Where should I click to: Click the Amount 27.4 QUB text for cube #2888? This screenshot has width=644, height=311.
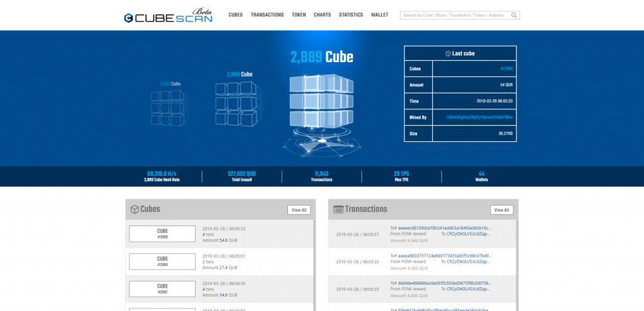point(219,268)
